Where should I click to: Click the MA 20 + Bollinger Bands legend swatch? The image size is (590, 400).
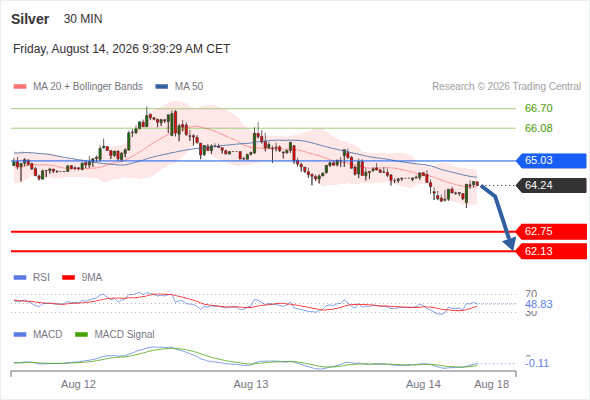20,87
